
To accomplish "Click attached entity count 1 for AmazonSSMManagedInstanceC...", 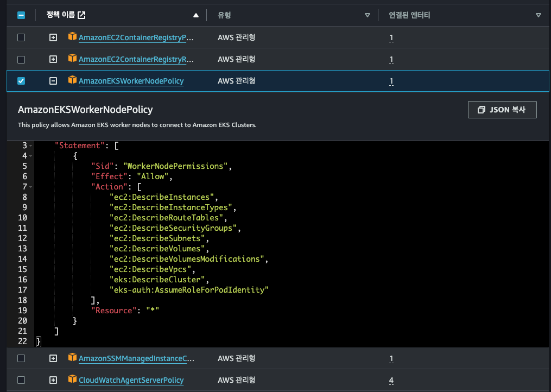I will coord(391,358).
